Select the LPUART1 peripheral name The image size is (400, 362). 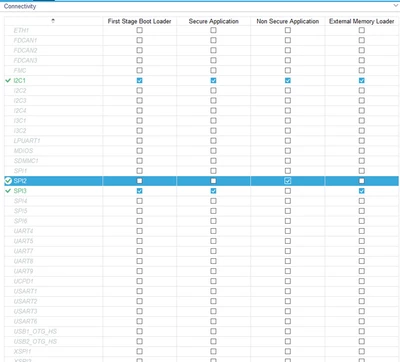pos(27,141)
